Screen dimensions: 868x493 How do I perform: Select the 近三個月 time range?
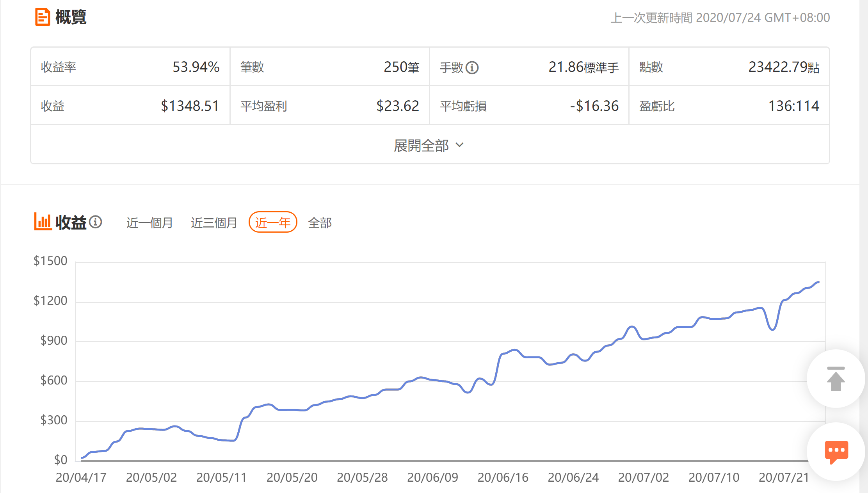214,222
